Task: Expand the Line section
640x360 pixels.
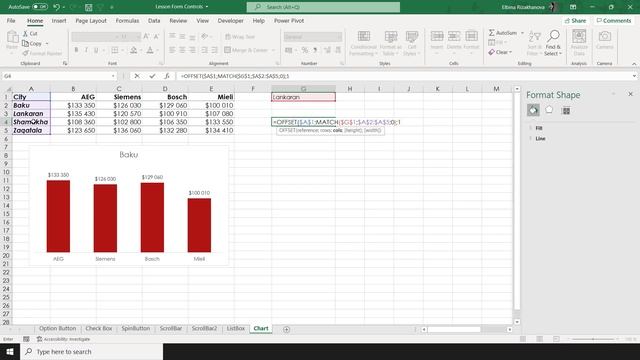Action: [x=540, y=139]
